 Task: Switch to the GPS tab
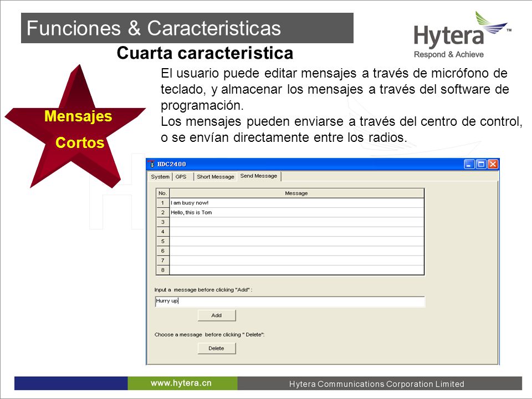point(181,177)
